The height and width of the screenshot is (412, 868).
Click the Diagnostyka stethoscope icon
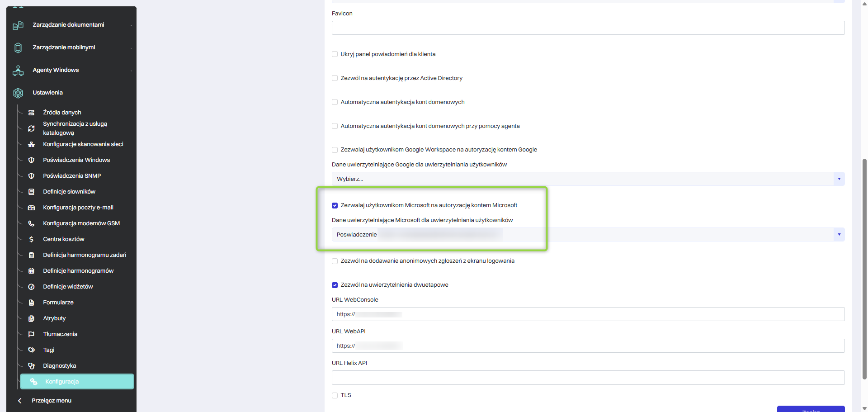point(31,366)
